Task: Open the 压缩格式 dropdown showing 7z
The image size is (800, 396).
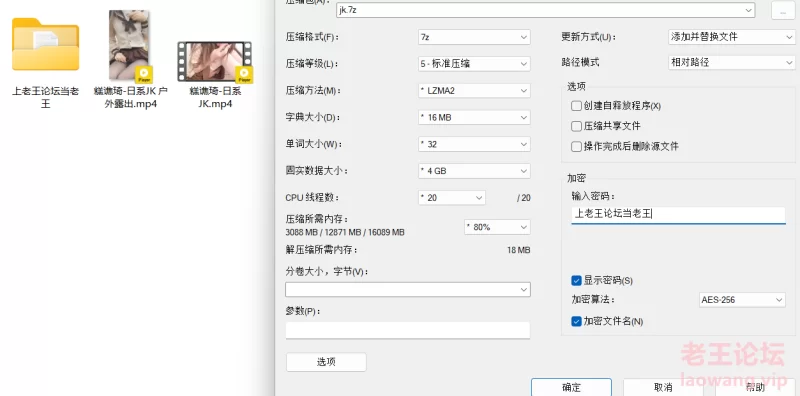Action: (474, 37)
